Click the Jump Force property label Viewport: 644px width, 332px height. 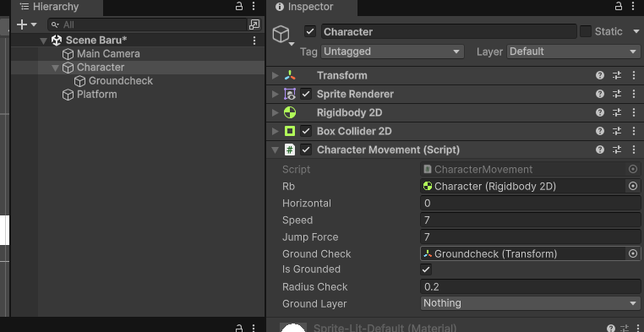[310, 237]
